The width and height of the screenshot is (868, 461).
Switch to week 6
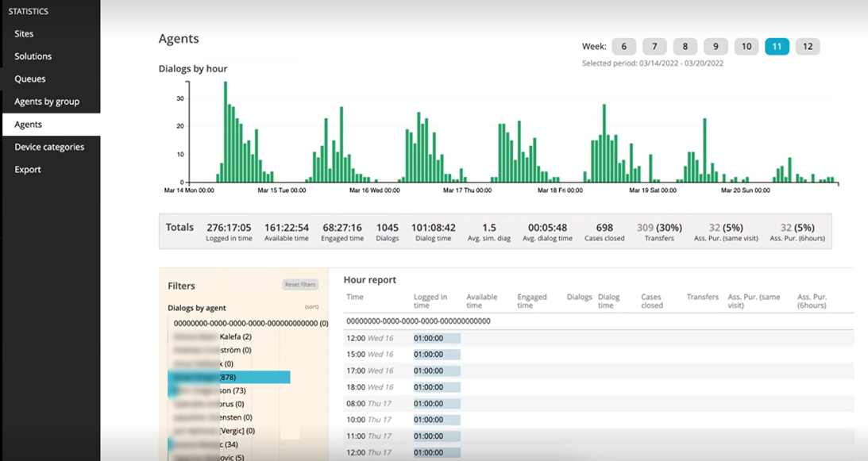click(x=624, y=47)
